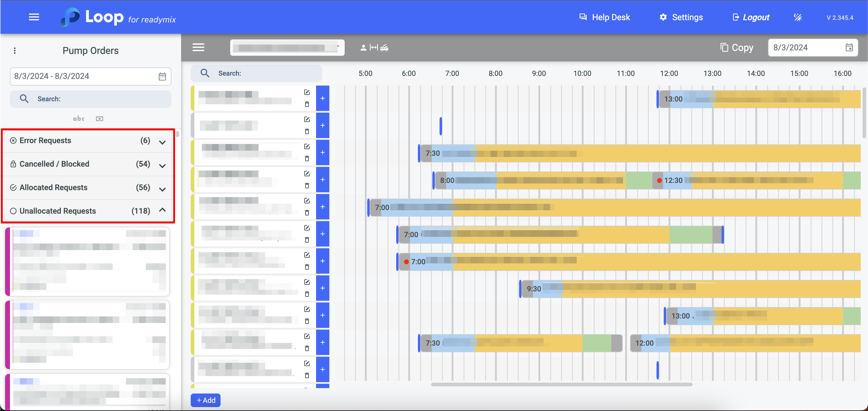This screenshot has height=411, width=868.
Task: Toggle the money icon filter below search
Action: click(99, 119)
